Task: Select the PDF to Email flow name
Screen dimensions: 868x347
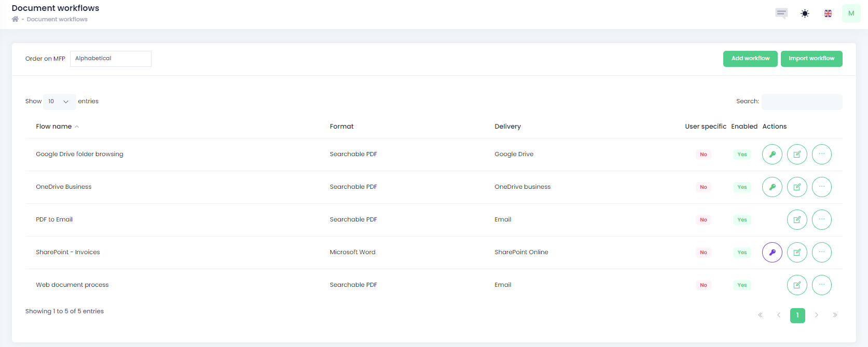Action: 54,219
